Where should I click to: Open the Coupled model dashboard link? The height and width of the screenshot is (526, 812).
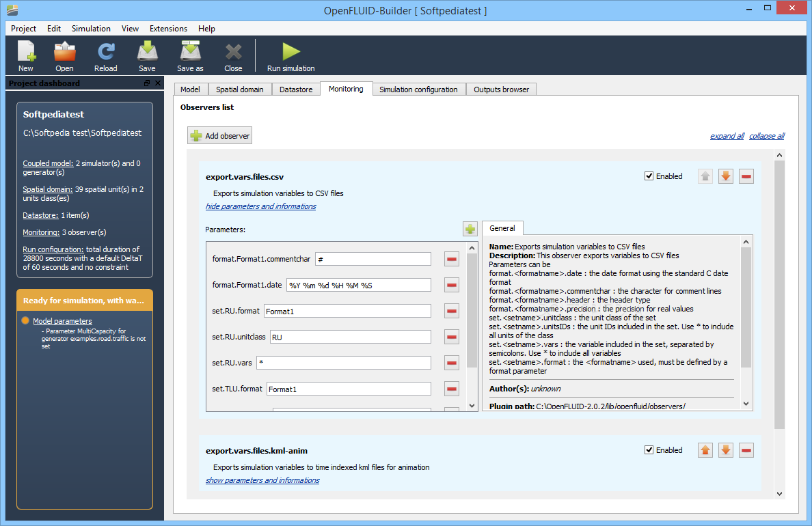point(48,163)
